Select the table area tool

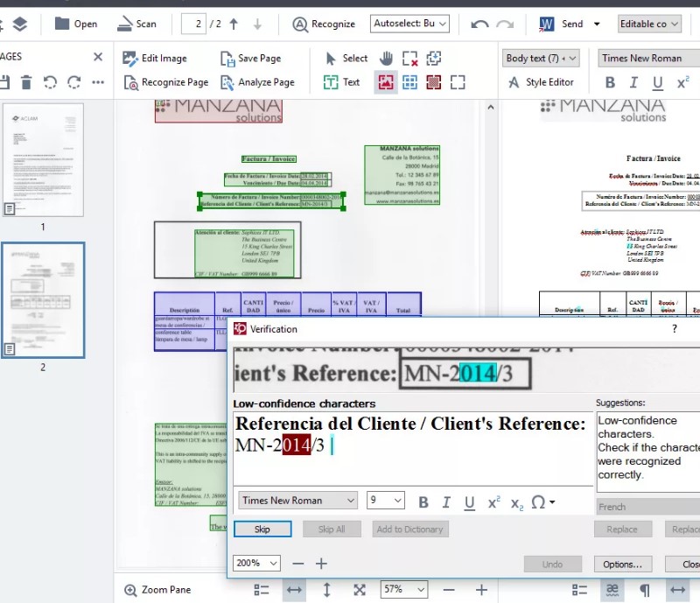[409, 82]
